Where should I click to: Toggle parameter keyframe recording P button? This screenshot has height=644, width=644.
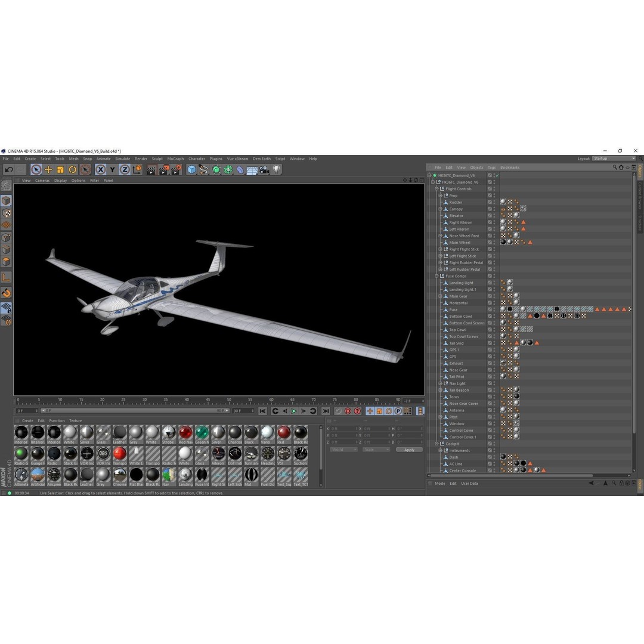[398, 411]
